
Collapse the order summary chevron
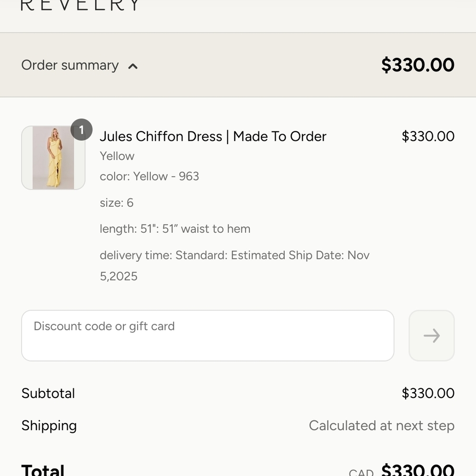tap(133, 66)
